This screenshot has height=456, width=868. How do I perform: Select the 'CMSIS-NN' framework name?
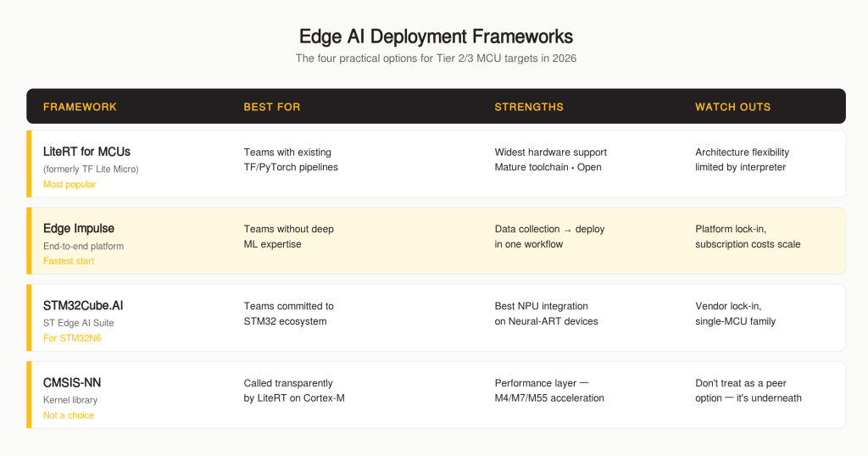coord(72,382)
